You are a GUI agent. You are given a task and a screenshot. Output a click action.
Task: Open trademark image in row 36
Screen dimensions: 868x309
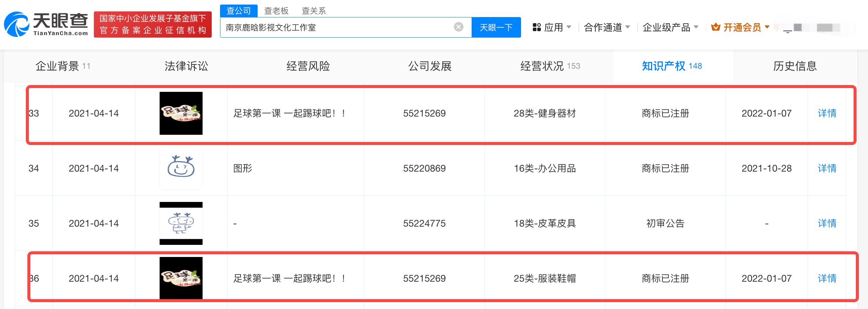point(181,278)
